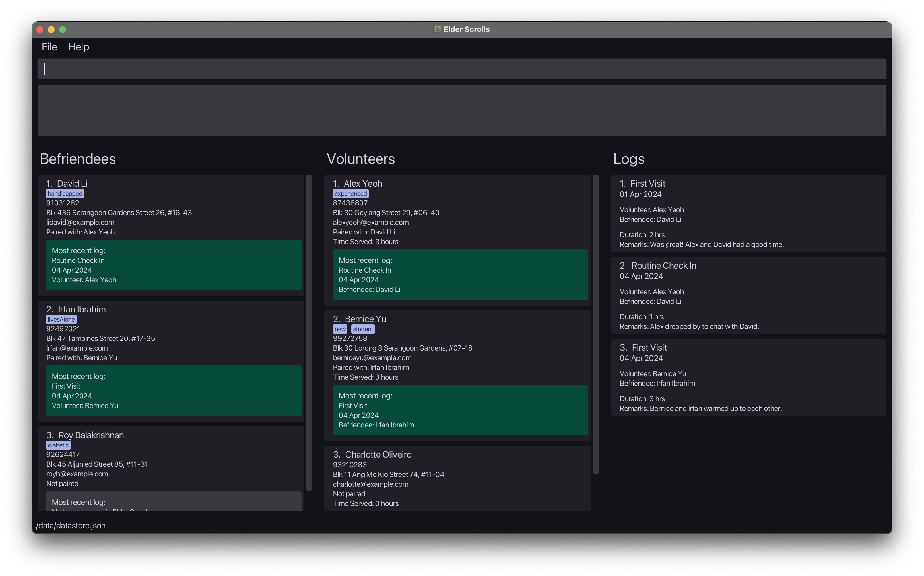This screenshot has width=924, height=576.
Task: Click address Blk 436 Serangoon Gardens Street 26
Action: click(119, 213)
